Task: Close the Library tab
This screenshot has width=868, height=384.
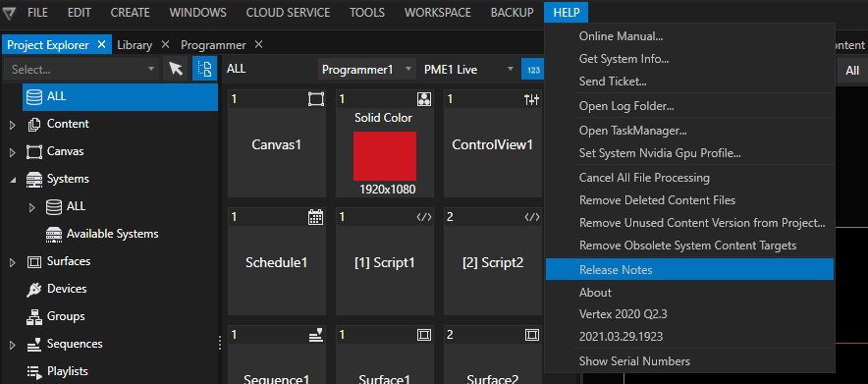Action: tap(165, 45)
